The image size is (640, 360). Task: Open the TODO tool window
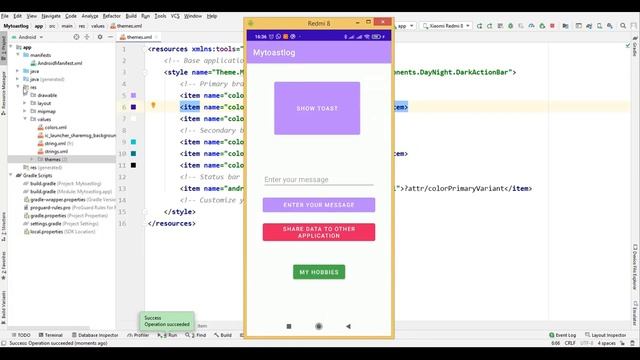tap(21, 335)
